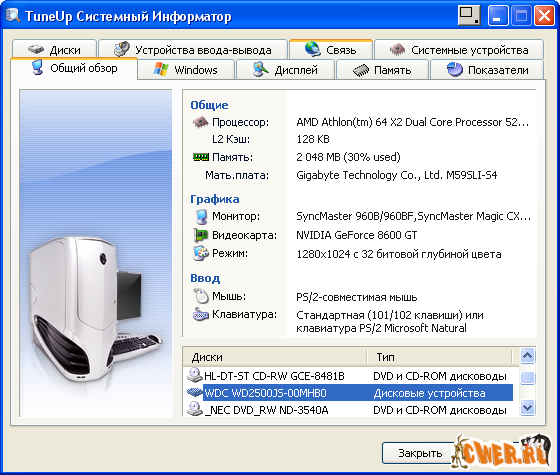The height and width of the screenshot is (475, 560).
Task: Click the mouse icon beside Мышь
Action: [201, 296]
